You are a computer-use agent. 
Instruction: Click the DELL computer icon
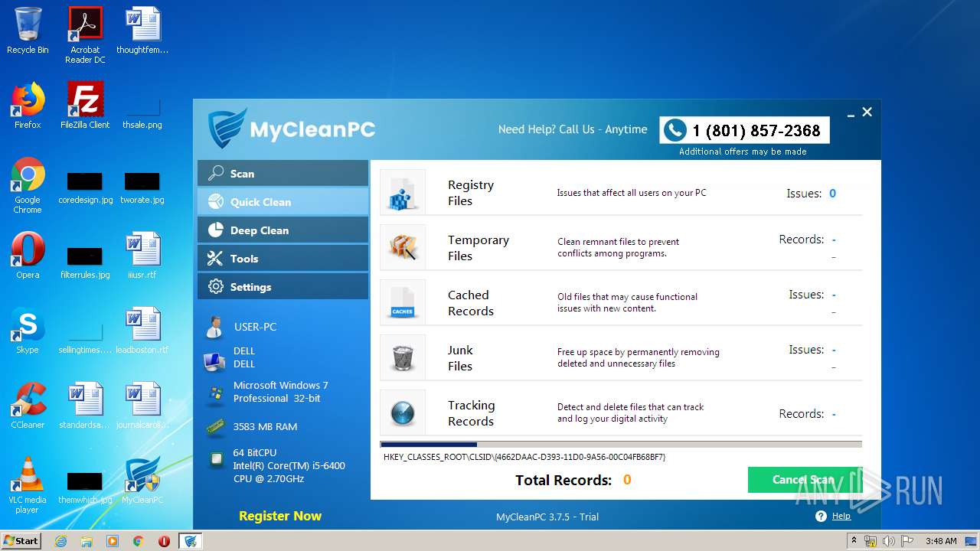tap(214, 360)
